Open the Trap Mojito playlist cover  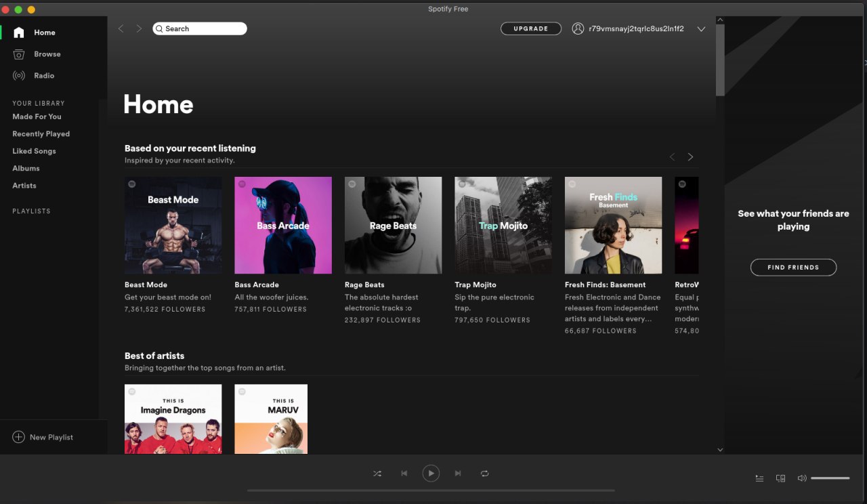503,226
